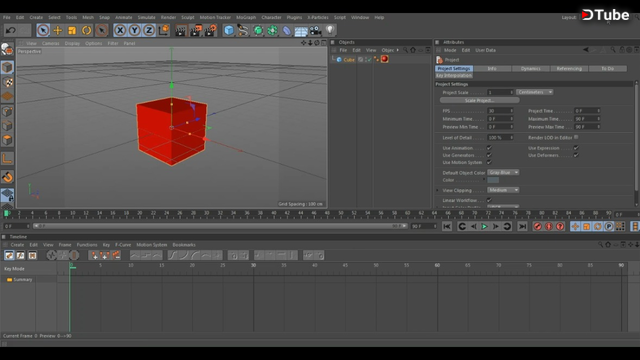This screenshot has width=640, height=360.
Task: Click the Scale Project button
Action: [480, 100]
